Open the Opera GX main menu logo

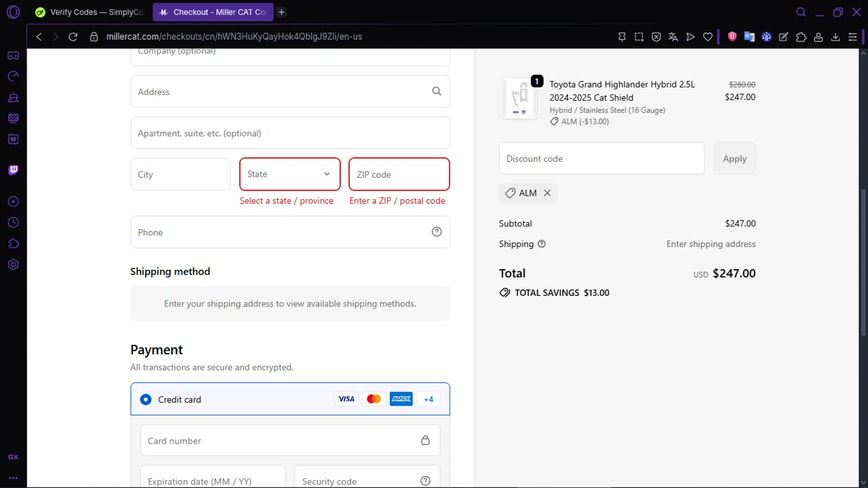click(x=13, y=12)
